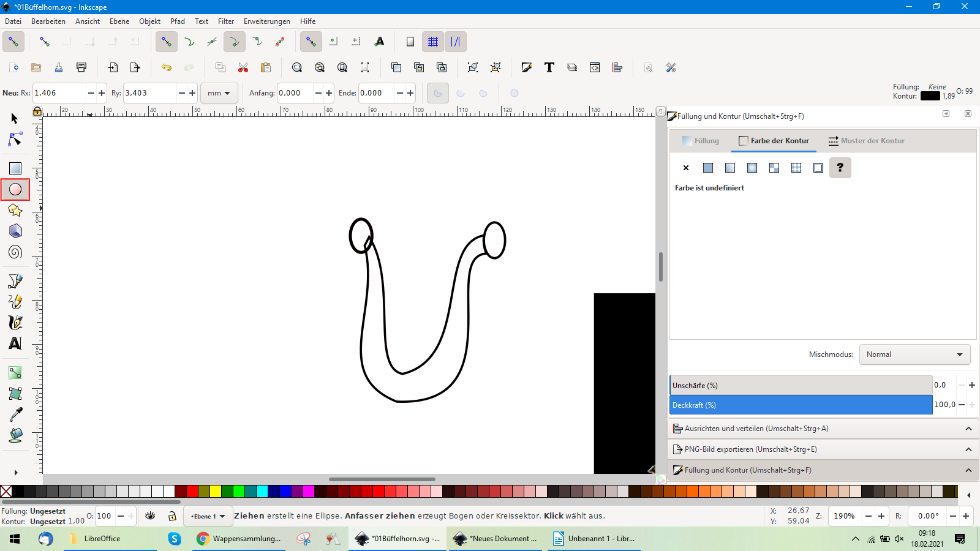Toggle grid snapping button
The image size is (980, 551).
click(433, 42)
